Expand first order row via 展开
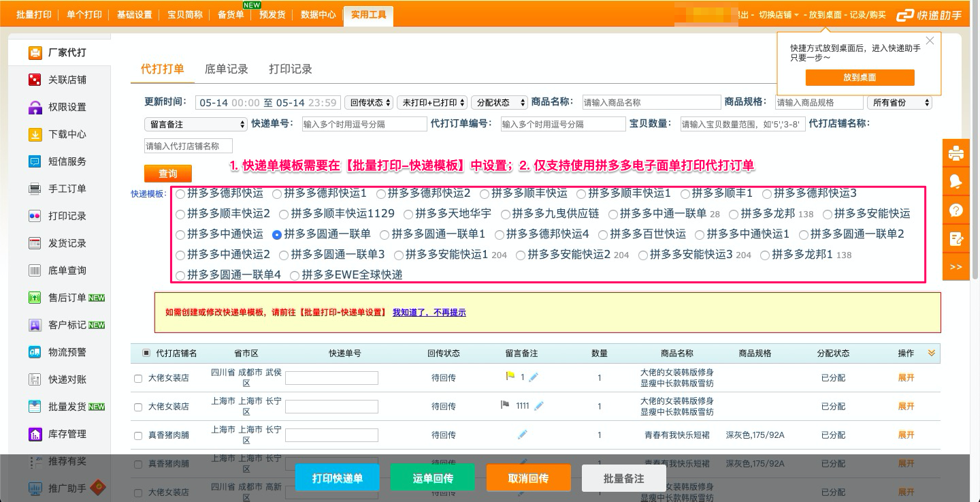Screen dimensions: 980x502 click(906, 377)
